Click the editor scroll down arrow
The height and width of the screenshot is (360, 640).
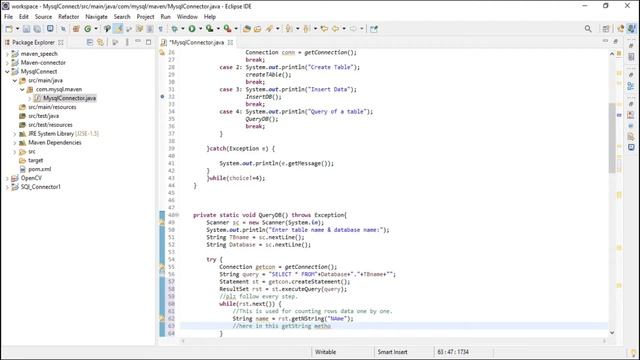point(612,333)
